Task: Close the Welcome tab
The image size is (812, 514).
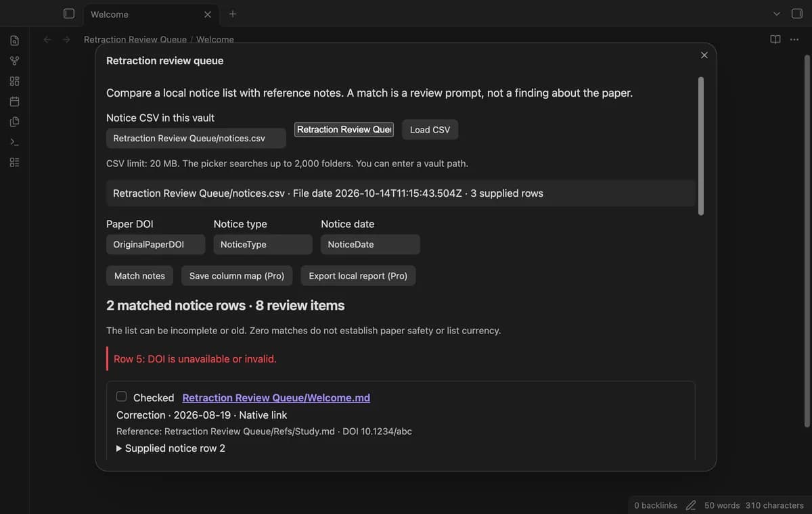Action: pyautogui.click(x=207, y=14)
